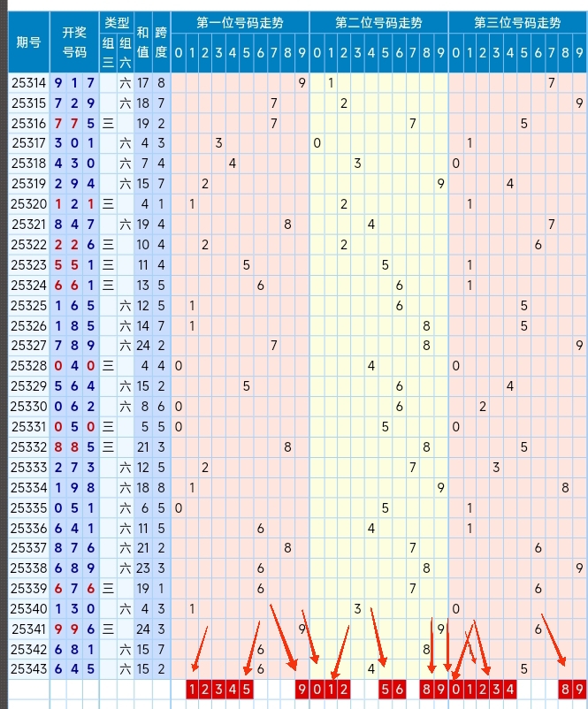This screenshot has height=709, width=588.
Task: Click period number 25327
Action: click(x=29, y=346)
